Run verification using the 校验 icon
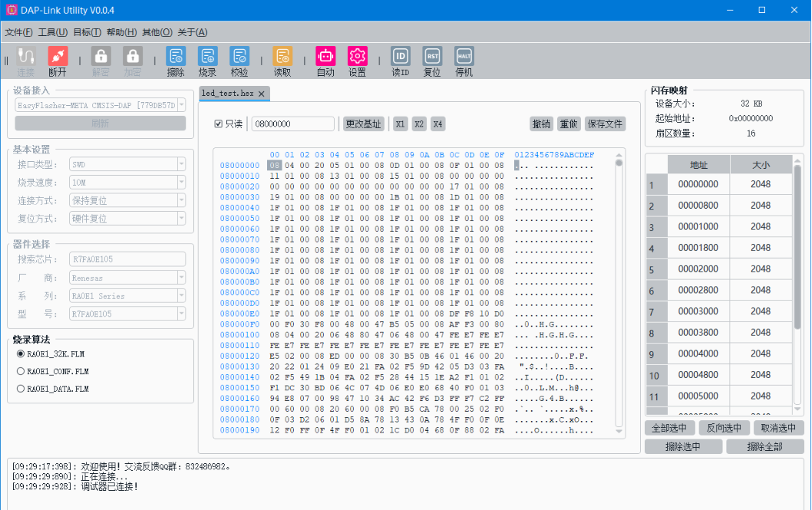Viewport: 812px width, 510px height. point(239,61)
